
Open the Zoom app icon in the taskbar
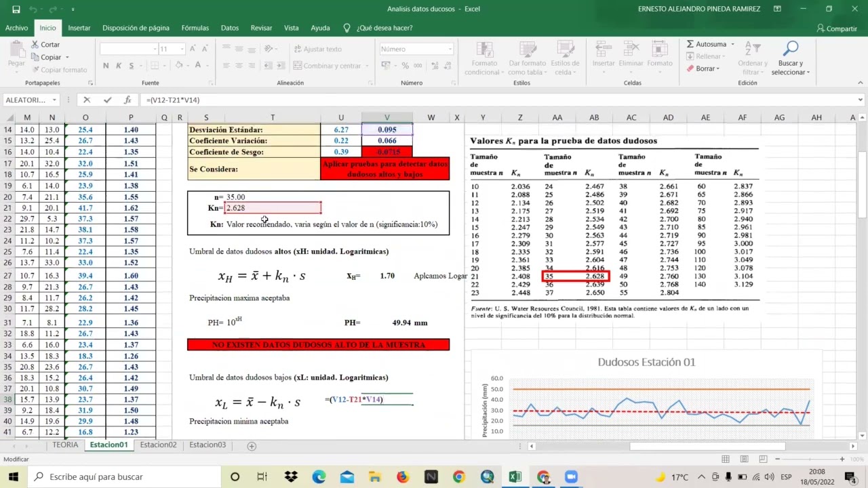click(x=571, y=476)
